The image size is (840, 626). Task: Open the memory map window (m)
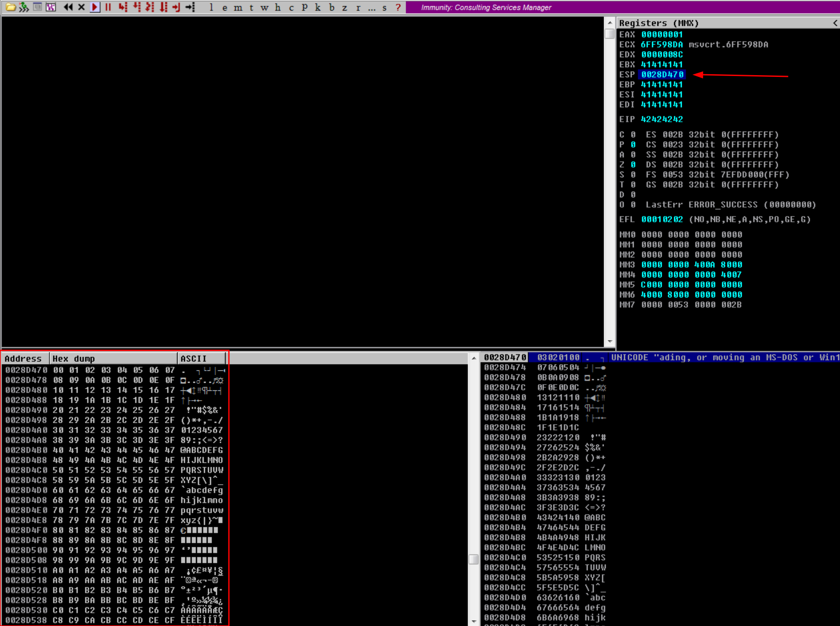pos(238,7)
